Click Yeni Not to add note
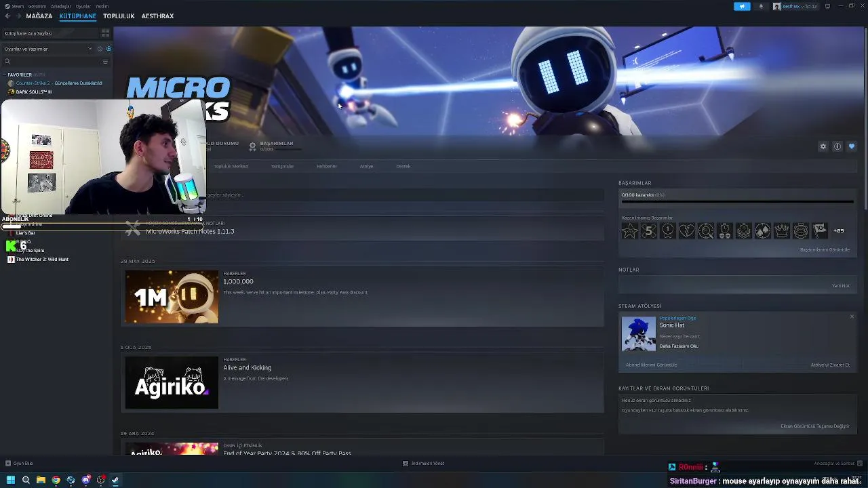Screen dimensions: 868x488 click(841, 285)
